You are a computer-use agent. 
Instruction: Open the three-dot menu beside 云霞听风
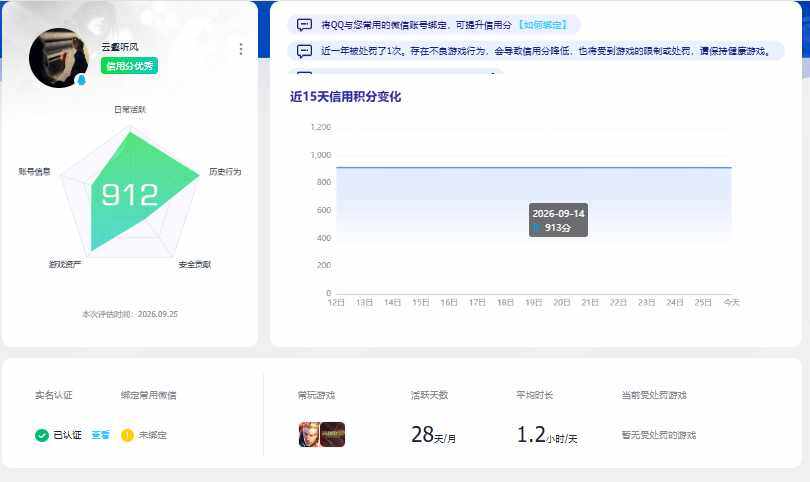pyautogui.click(x=241, y=49)
